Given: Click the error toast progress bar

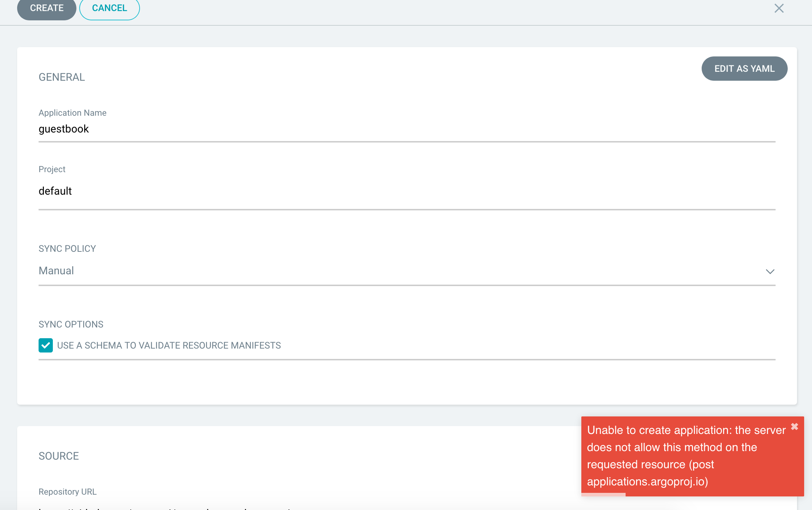Looking at the screenshot, I should (x=603, y=494).
